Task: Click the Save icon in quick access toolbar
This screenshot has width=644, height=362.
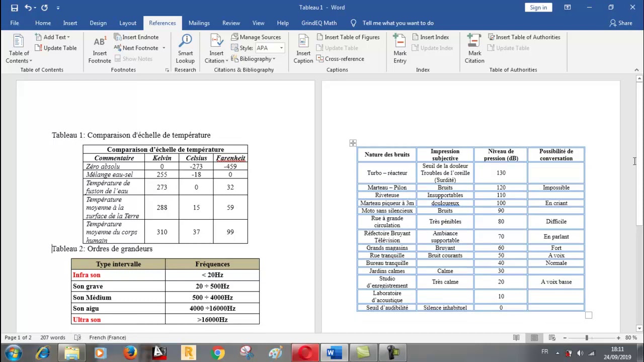Action: 15,8
